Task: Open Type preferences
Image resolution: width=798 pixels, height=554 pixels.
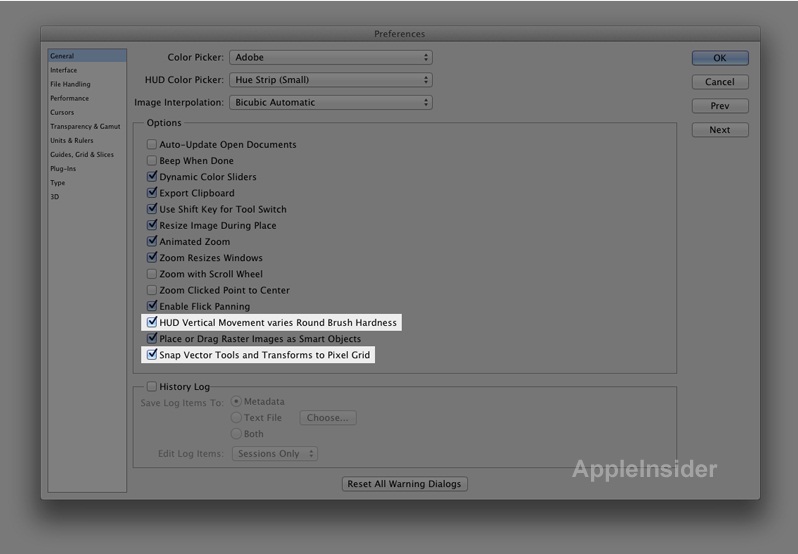Action: point(58,183)
